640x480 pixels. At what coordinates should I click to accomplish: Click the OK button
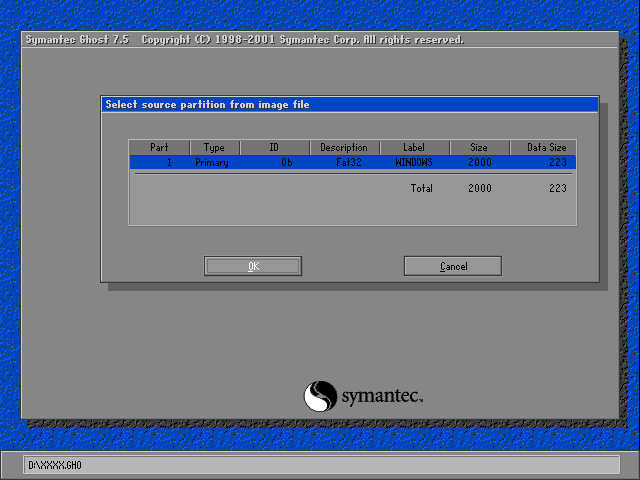[253, 266]
